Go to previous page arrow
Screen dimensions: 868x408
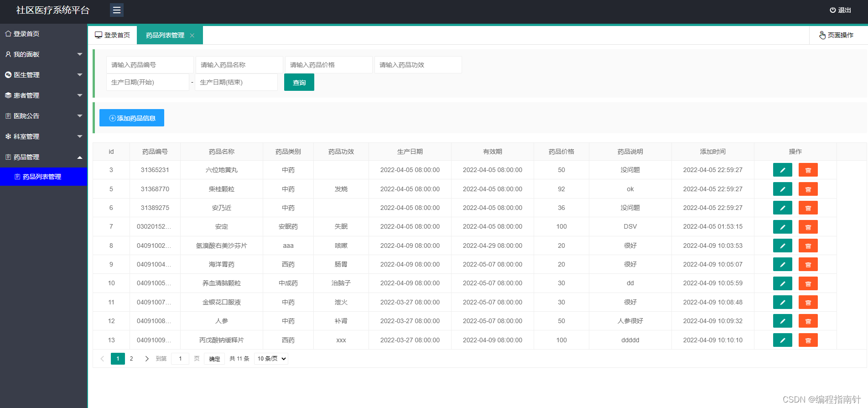click(102, 359)
